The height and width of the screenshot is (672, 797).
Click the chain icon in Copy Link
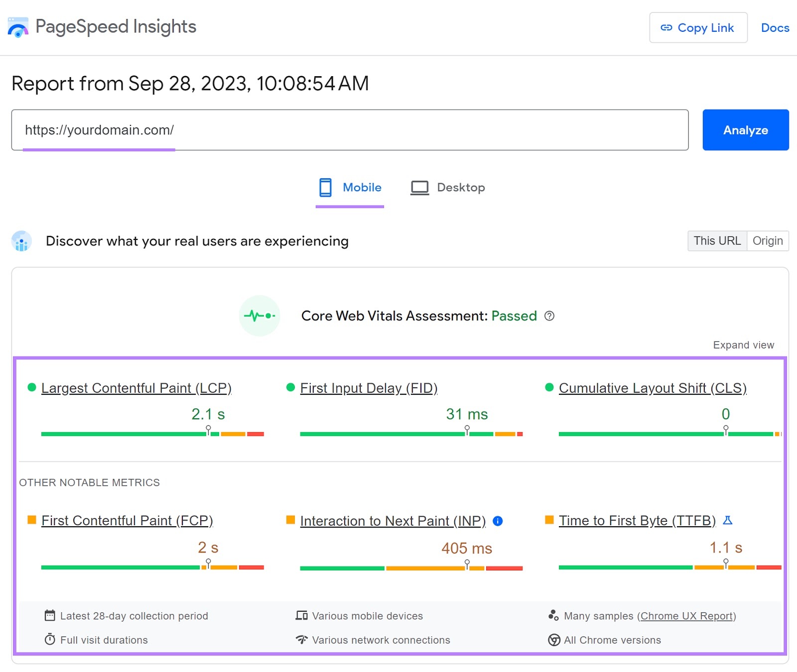665,28
